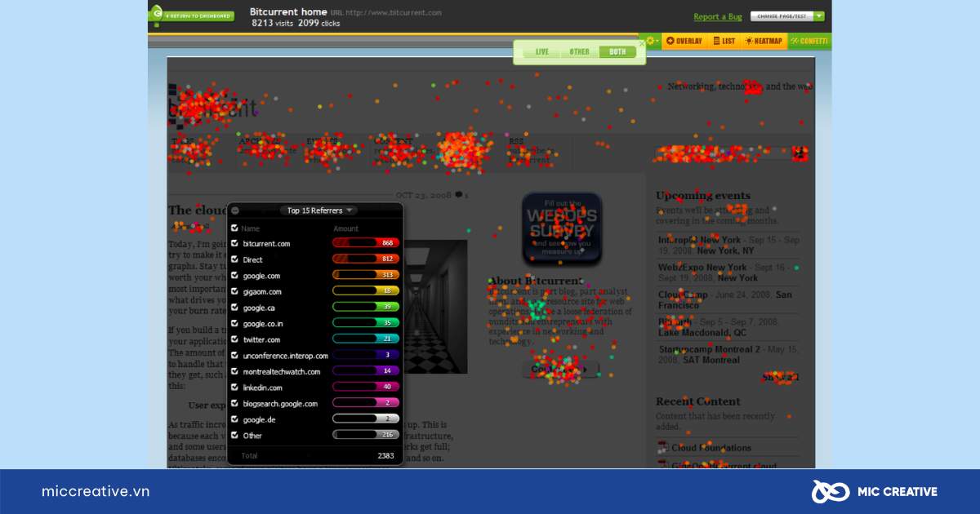This screenshot has height=514, width=980.
Task: Open the gear settings dropdown
Action: pos(651,41)
